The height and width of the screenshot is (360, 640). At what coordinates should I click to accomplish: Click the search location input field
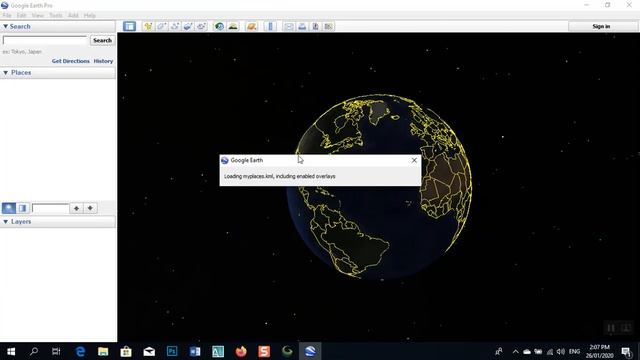(x=45, y=40)
